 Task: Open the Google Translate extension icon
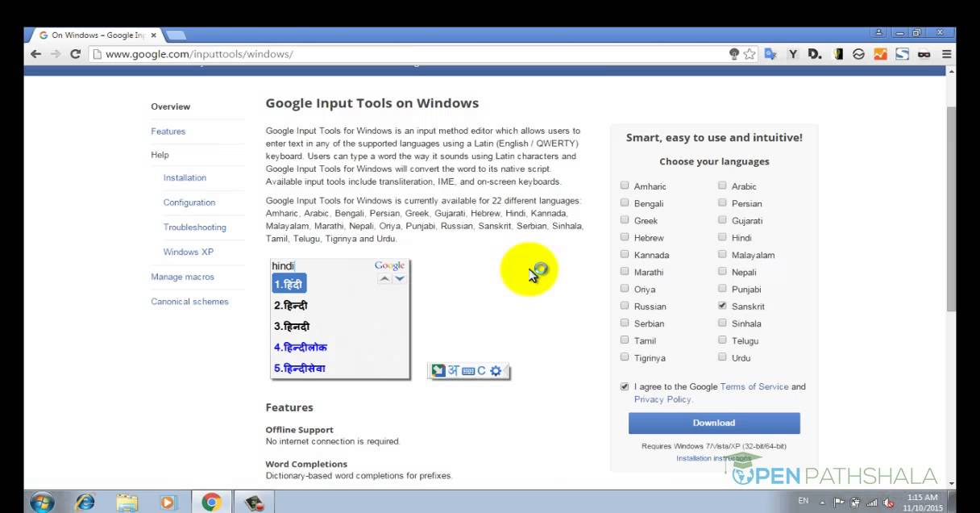(x=771, y=54)
